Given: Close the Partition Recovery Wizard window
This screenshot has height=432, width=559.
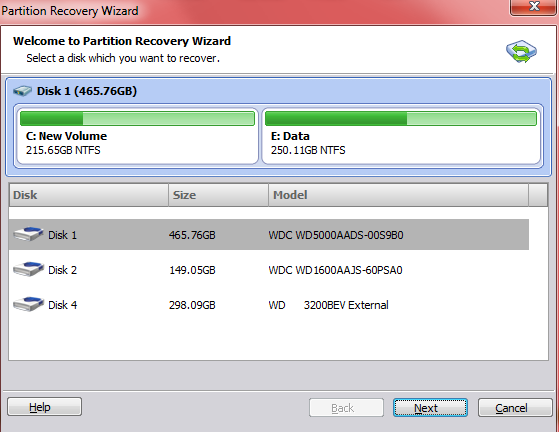Looking at the screenshot, I should (534, 7).
